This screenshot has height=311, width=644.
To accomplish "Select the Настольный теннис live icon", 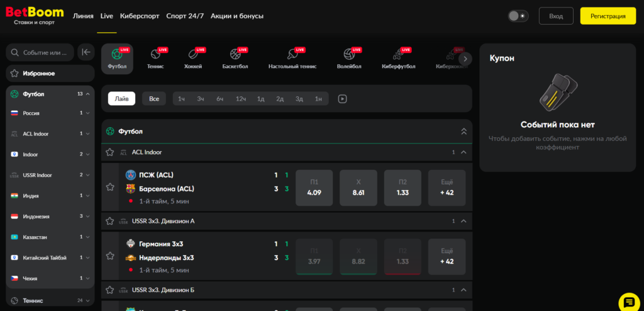I will point(292,59).
